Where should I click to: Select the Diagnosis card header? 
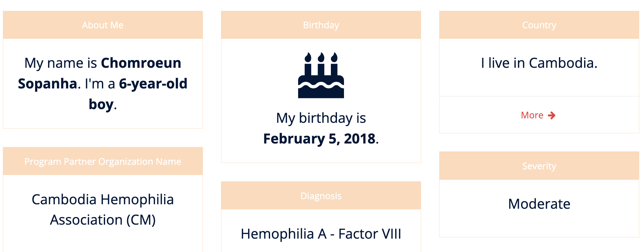click(x=321, y=196)
